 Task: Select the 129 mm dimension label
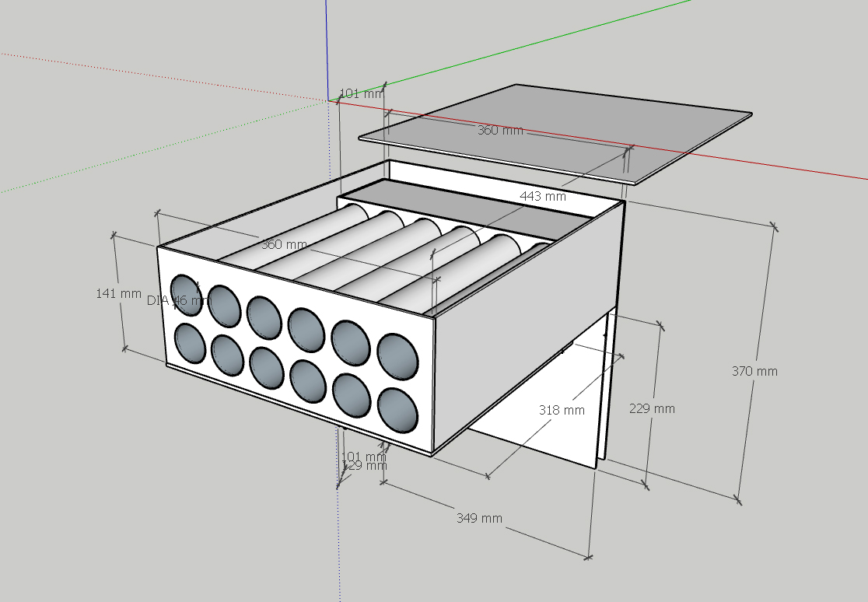(x=364, y=466)
